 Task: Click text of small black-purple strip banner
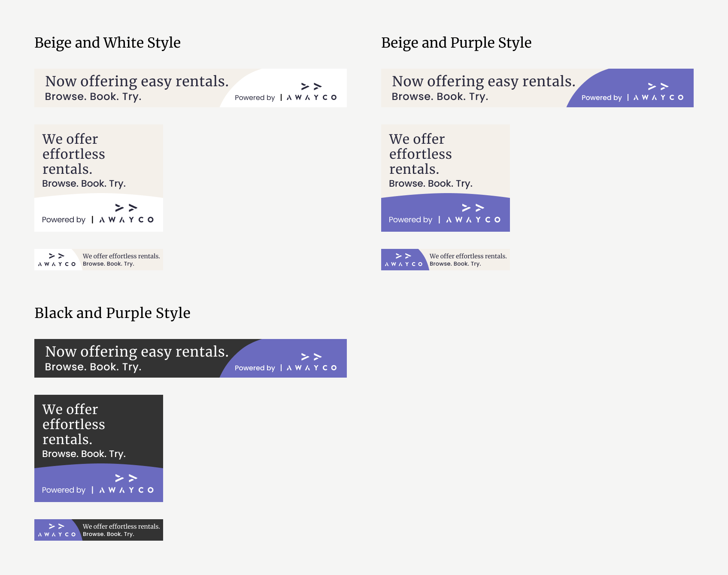coord(121,530)
